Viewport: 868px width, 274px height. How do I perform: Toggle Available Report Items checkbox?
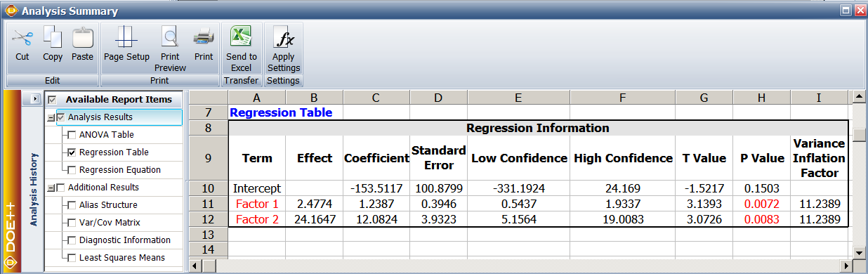[x=53, y=100]
